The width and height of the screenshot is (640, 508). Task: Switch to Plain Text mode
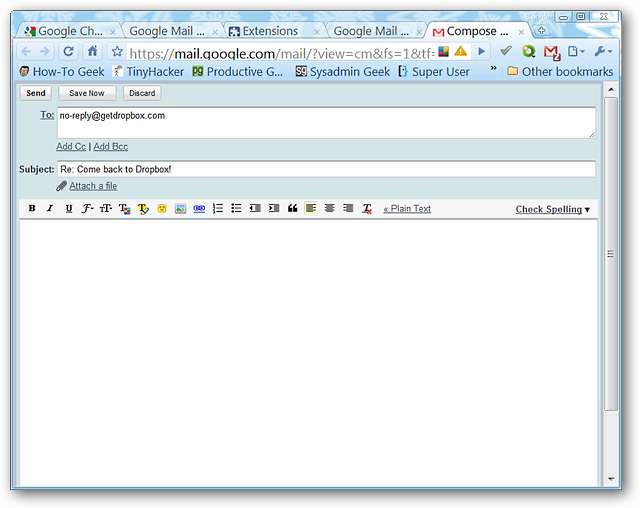point(407,209)
